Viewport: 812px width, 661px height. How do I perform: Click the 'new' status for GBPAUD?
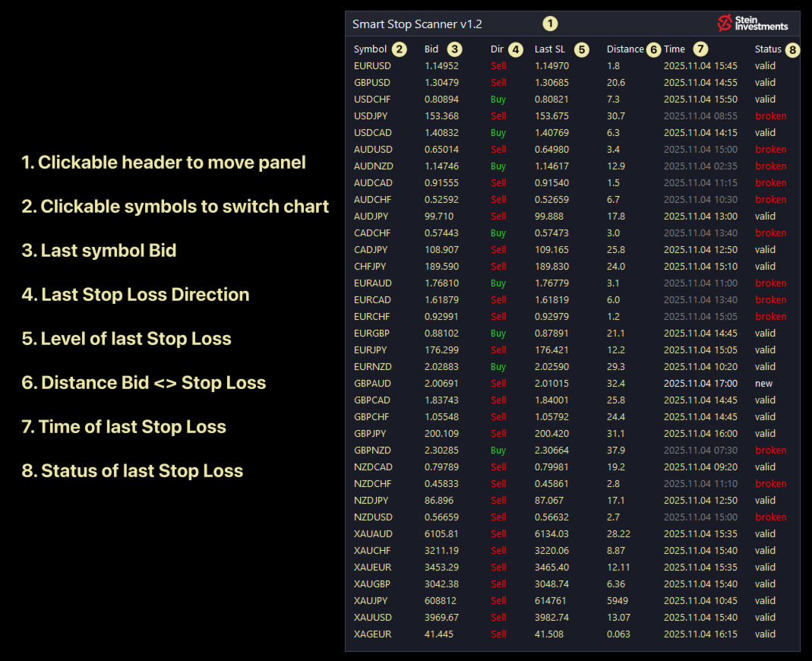tap(763, 384)
